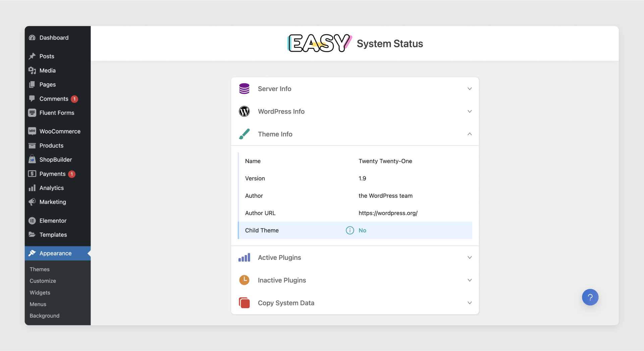This screenshot has width=644, height=351.
Task: Click the Pages icon in sidebar
Action: pyautogui.click(x=32, y=84)
